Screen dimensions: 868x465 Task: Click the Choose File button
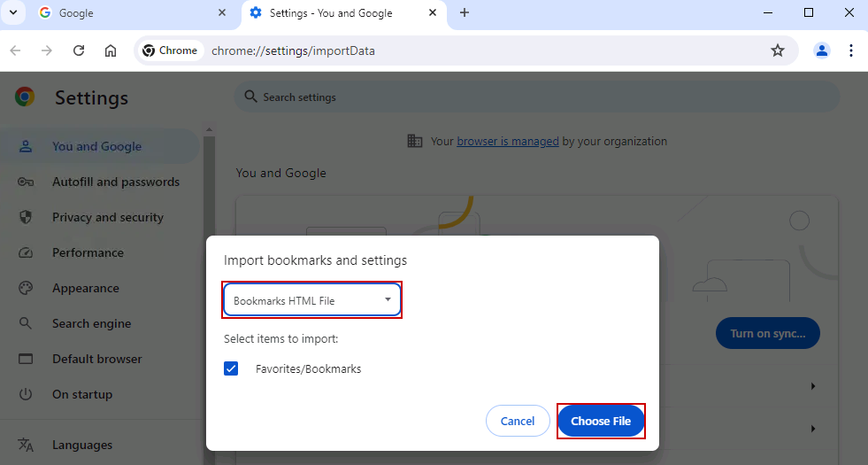click(601, 421)
